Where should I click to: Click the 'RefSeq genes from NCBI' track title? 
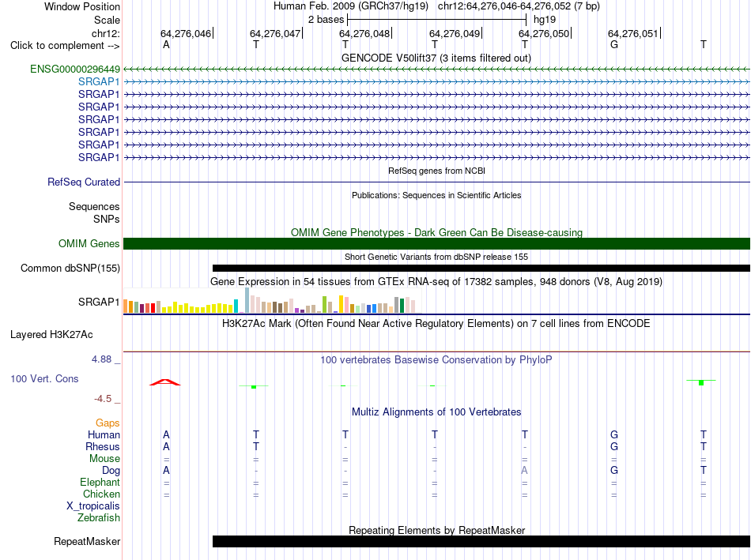436,171
